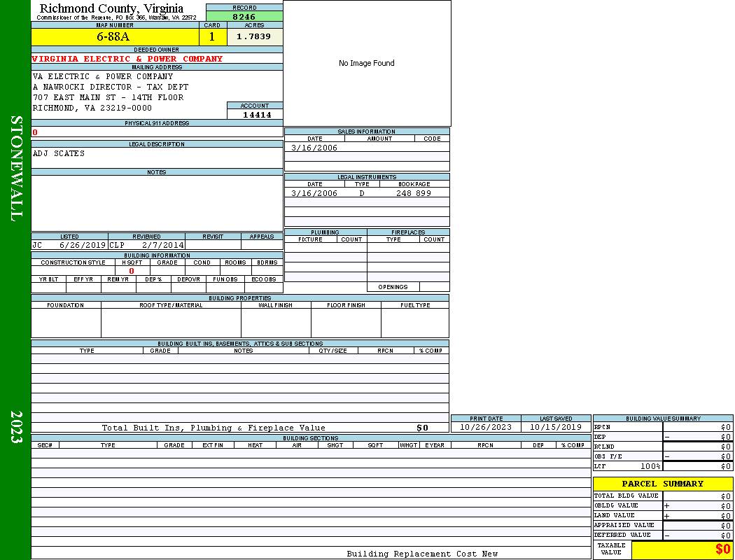Image resolution: width=735 pixels, height=560 pixels.
Task: Select the legal description ADJ SCATES
Action: click(x=59, y=154)
